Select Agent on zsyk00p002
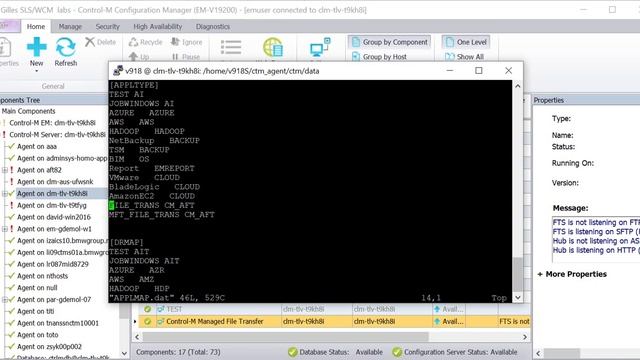 point(49,347)
